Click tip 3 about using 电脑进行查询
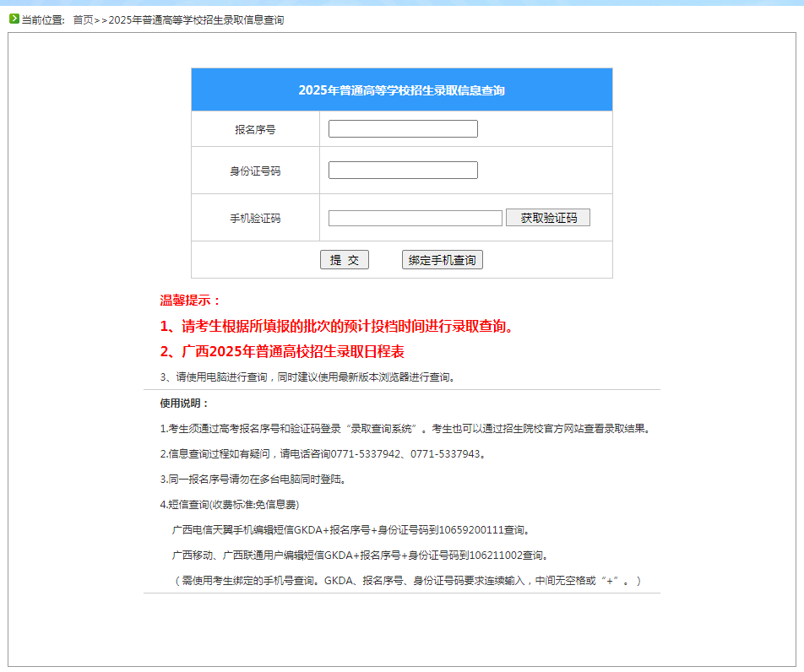Image resolution: width=804 pixels, height=672 pixels. click(x=307, y=377)
